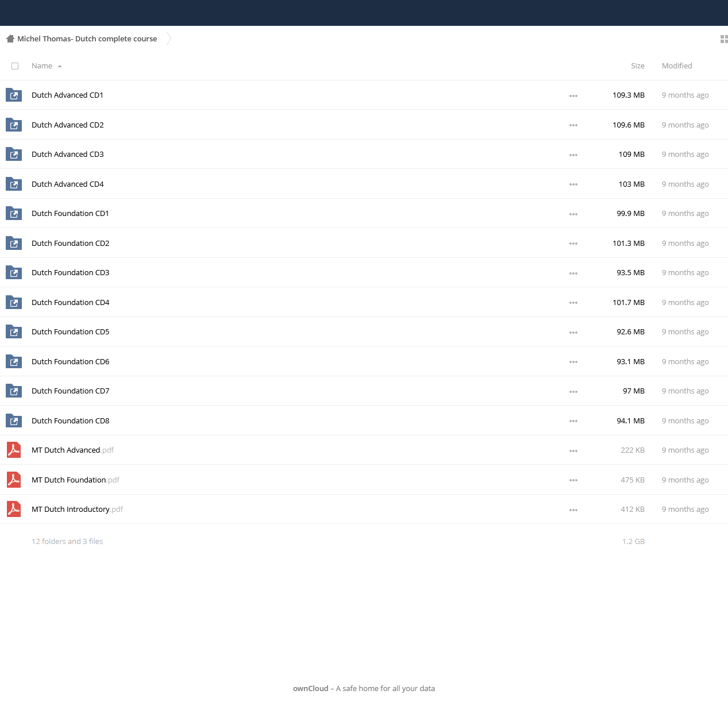Click the 101.7 MB size value
This screenshot has width=728, height=706.
coord(629,302)
